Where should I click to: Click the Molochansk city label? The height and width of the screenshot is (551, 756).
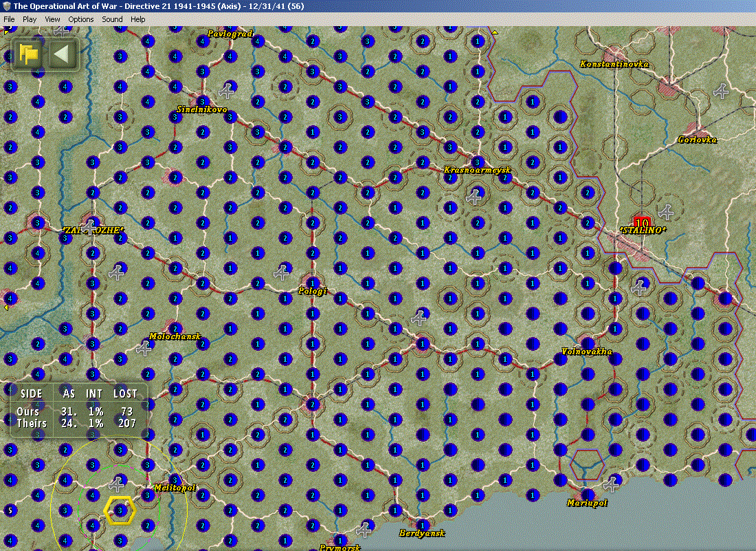pos(175,336)
